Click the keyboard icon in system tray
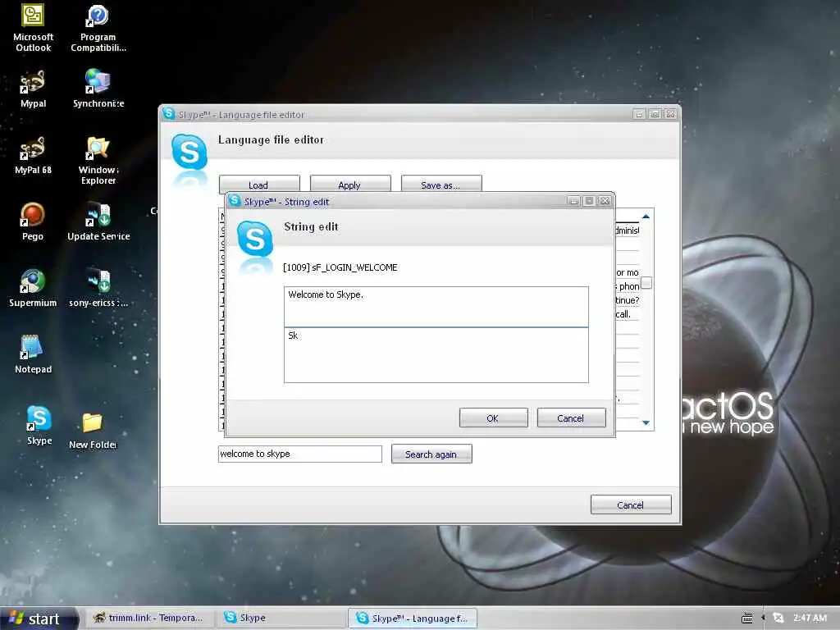Viewport: 840px width, 630px height. pos(746,619)
